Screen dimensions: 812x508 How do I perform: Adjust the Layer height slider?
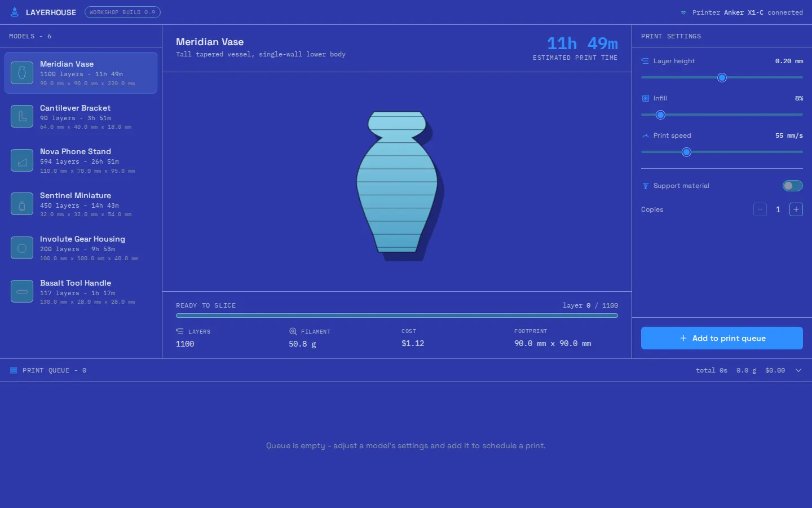tap(722, 77)
